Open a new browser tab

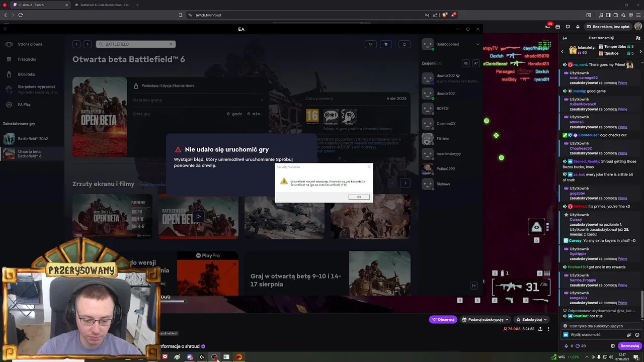137,5
